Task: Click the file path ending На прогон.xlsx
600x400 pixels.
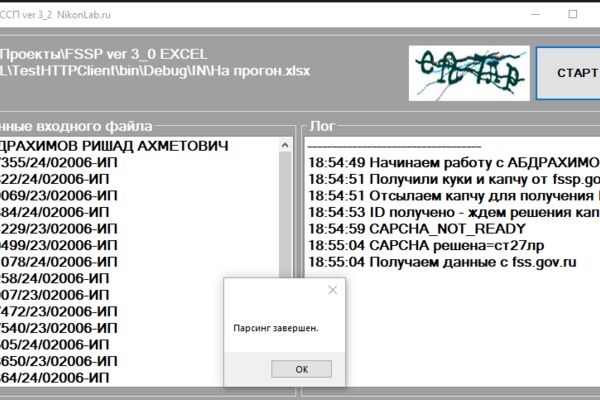Action: tap(155, 62)
